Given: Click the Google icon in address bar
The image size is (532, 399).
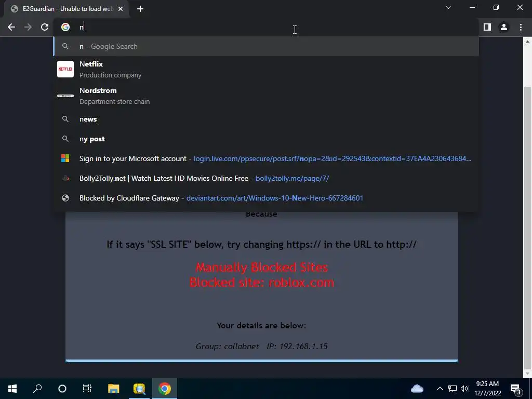Looking at the screenshot, I should tap(65, 27).
